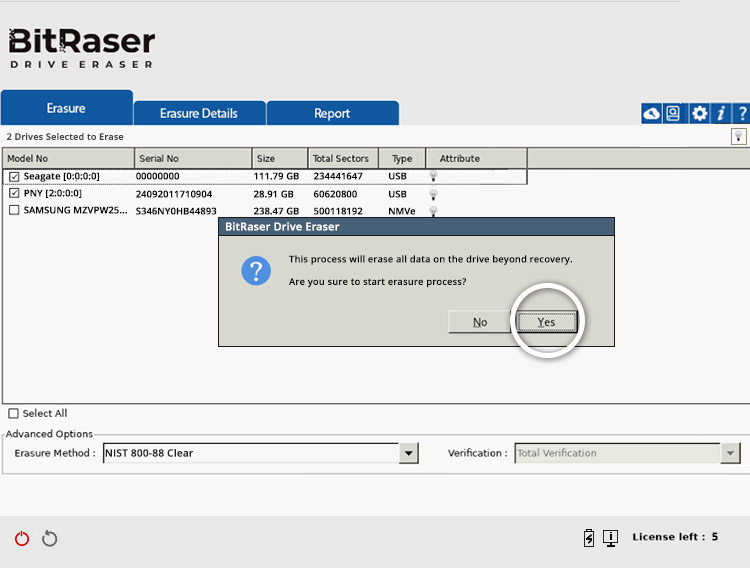Switch to the Erasure Details tab
This screenshot has height=568, width=750.
pyautogui.click(x=199, y=113)
